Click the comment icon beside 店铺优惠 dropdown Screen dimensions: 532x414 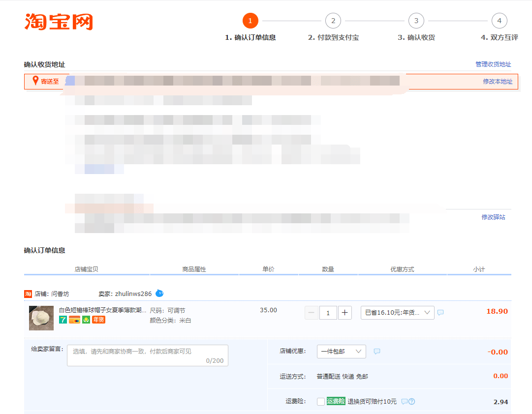coord(376,351)
